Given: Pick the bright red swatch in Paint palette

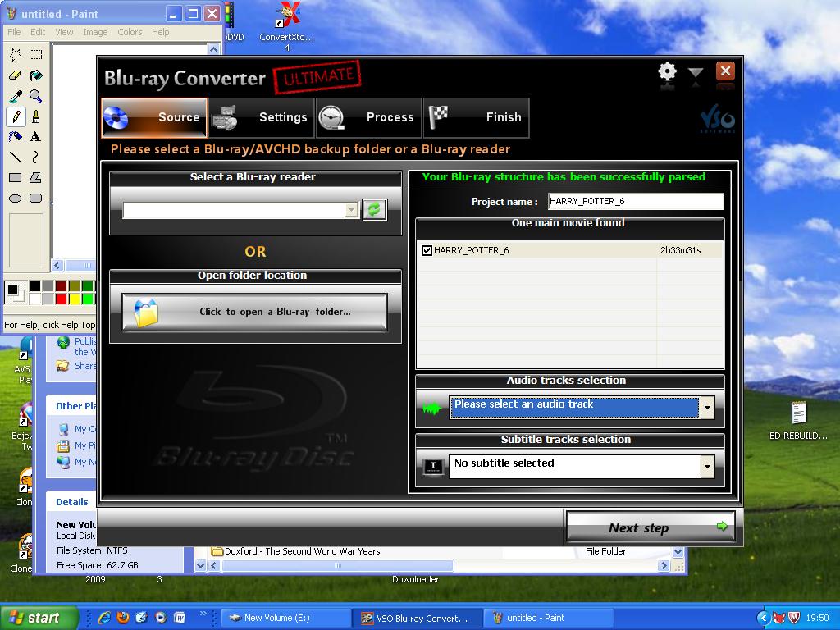Looking at the screenshot, I should pyautogui.click(x=61, y=299).
